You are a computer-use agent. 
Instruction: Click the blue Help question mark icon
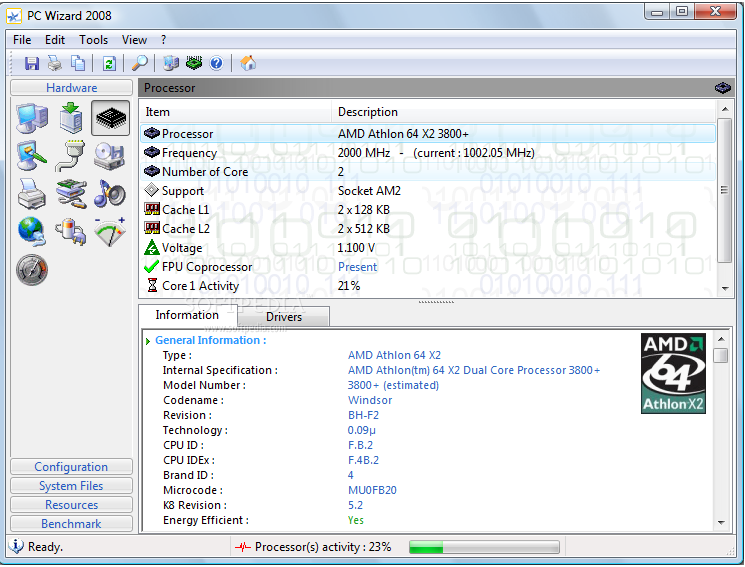(216, 63)
